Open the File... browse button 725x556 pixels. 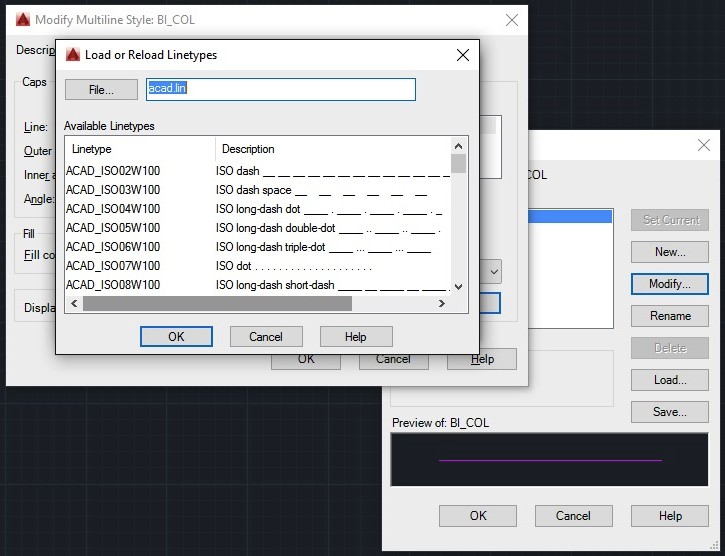point(101,90)
